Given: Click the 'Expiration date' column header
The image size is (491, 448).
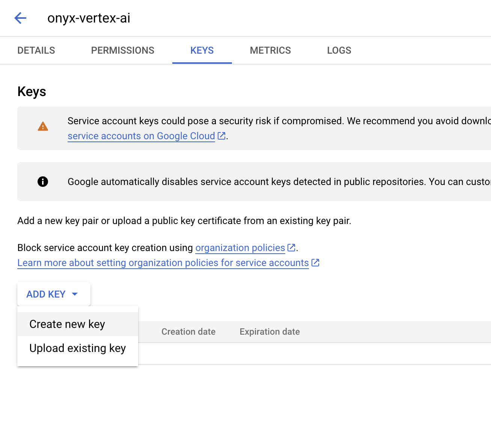Looking at the screenshot, I should tap(270, 332).
